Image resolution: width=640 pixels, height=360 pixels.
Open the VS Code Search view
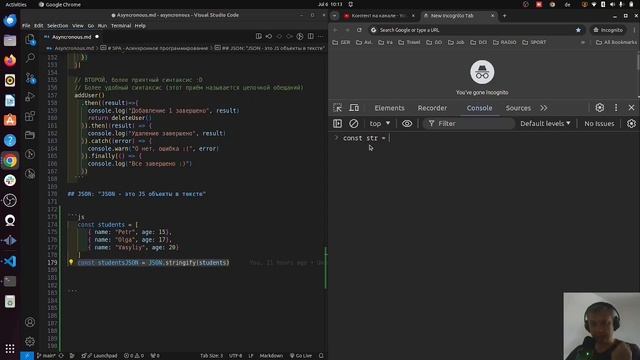pyautogui.click(x=30, y=58)
